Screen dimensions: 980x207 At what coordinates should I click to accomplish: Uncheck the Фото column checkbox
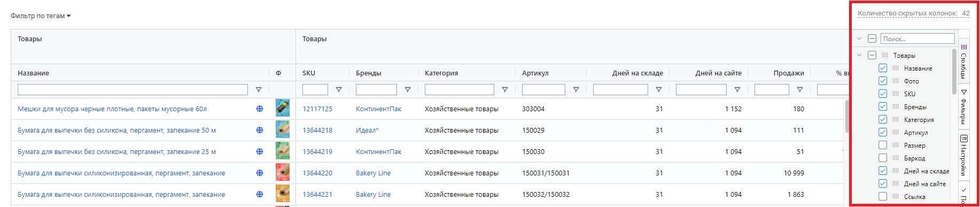883,81
